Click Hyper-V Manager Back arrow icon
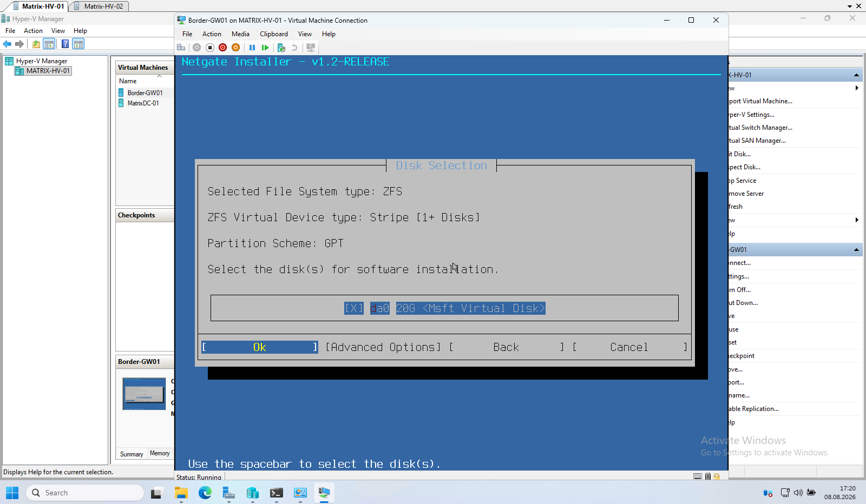This screenshot has width=866, height=504. coord(7,44)
